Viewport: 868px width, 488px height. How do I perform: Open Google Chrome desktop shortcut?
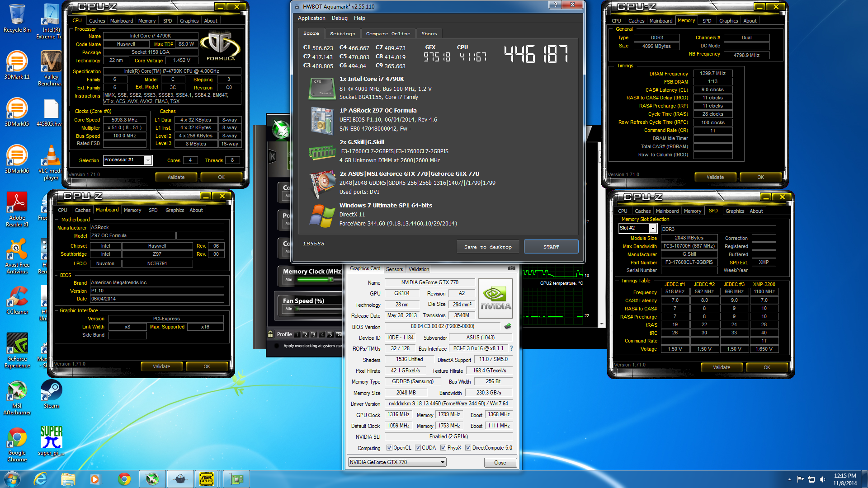(17, 444)
